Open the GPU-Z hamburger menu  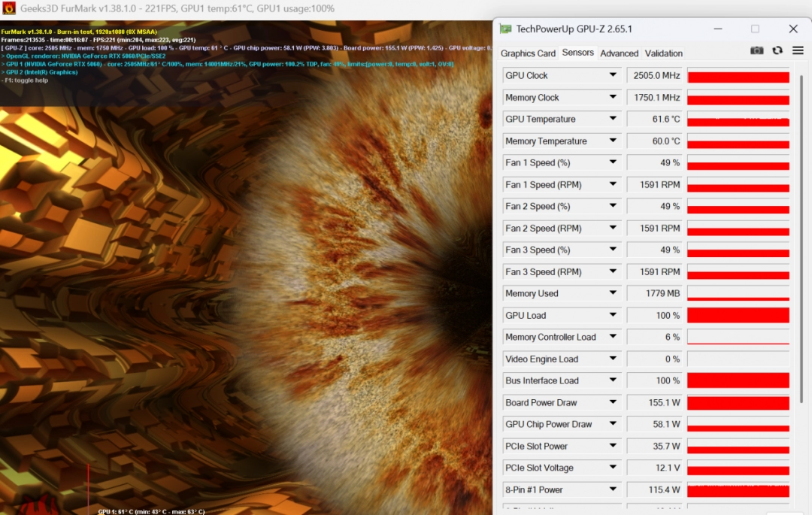click(798, 50)
